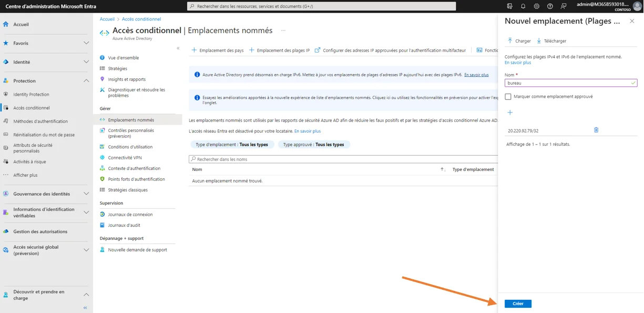Click the Télécharger download icon

(539, 41)
